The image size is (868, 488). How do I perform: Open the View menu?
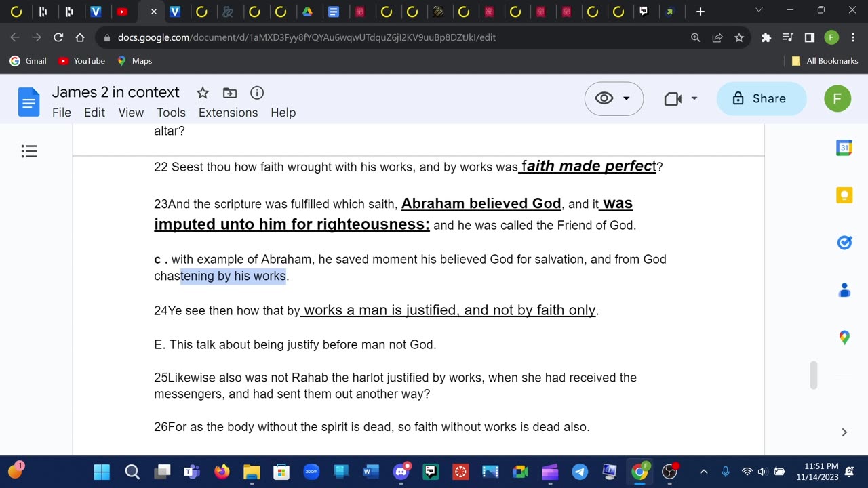[131, 113]
